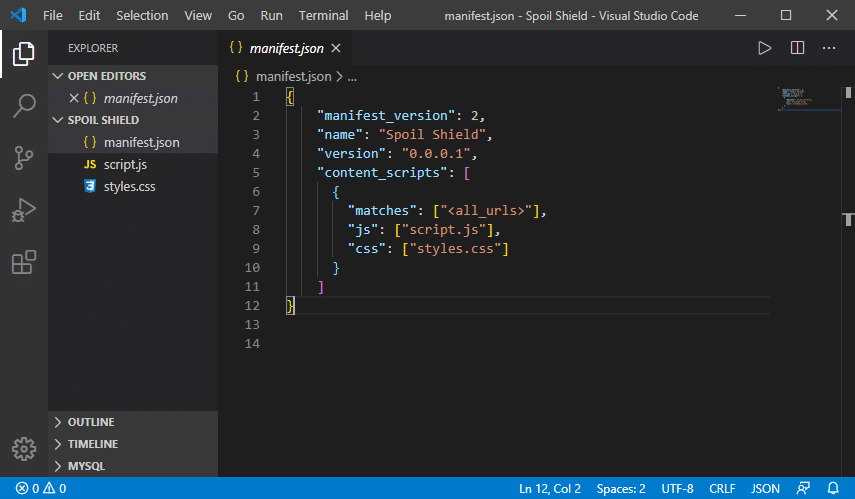Image resolution: width=855 pixels, height=499 pixels.
Task: Open the More Actions ellipsis menu
Action: point(829,48)
